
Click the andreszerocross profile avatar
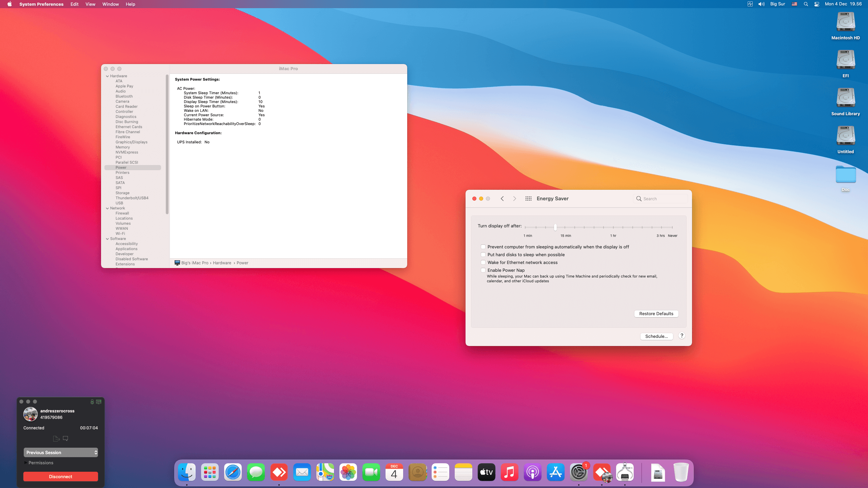tap(31, 414)
